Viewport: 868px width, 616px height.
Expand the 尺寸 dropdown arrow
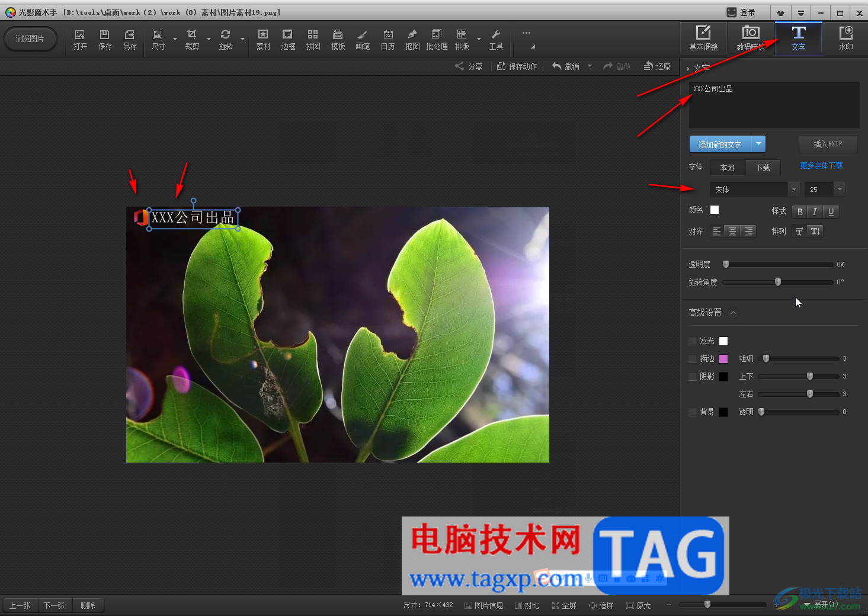(x=175, y=40)
